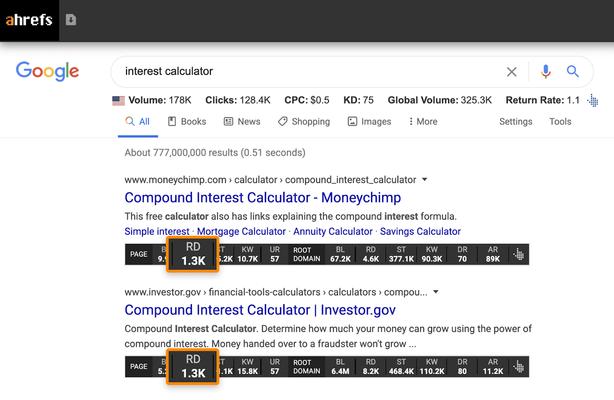Click the download icon beside ahrefs logo
Screen dimensions: 614x400
pos(71,19)
